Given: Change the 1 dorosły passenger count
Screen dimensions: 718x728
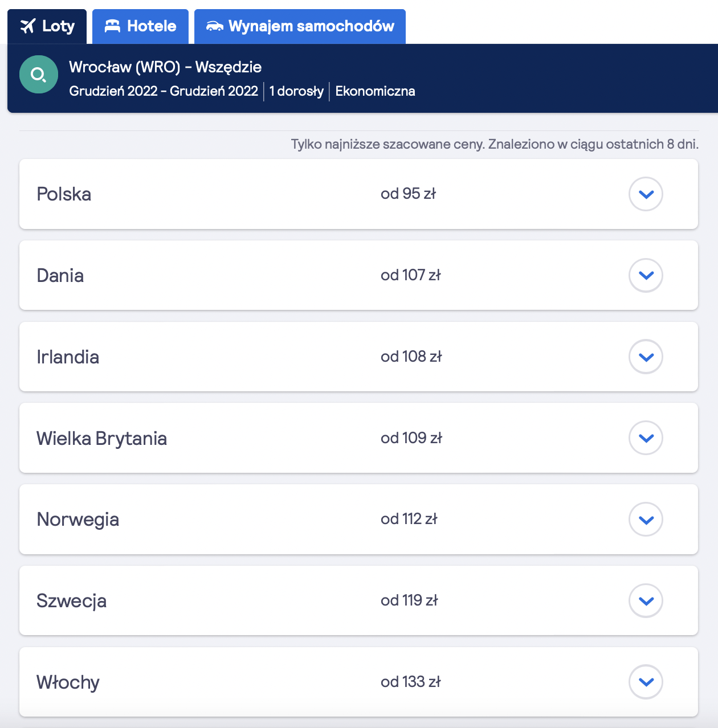Looking at the screenshot, I should (296, 91).
